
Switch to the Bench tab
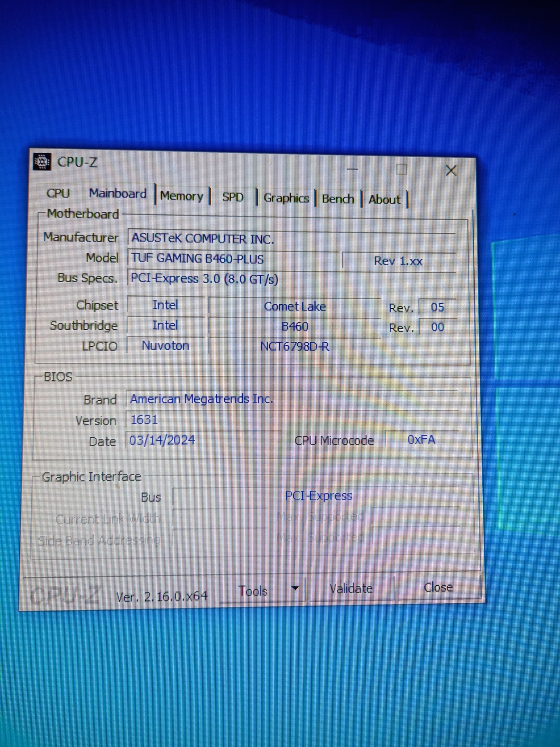tap(338, 199)
